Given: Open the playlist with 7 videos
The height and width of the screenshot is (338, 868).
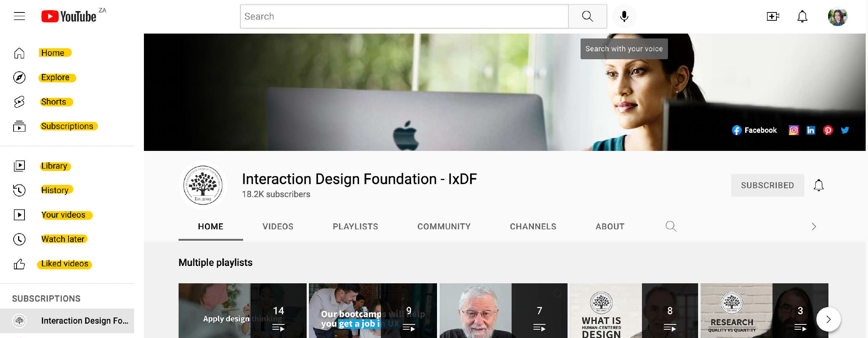Looking at the screenshot, I should tap(503, 310).
